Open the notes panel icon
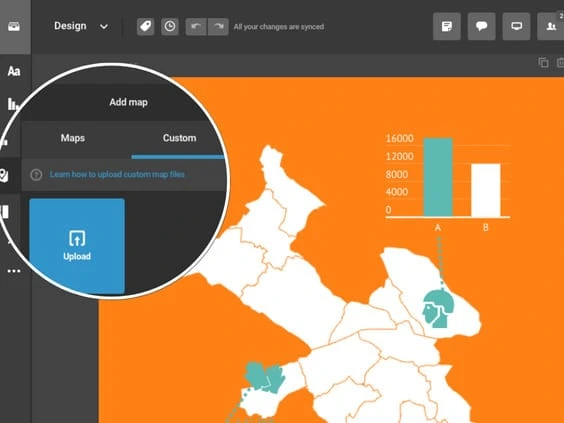564x423 pixels. coord(447,26)
